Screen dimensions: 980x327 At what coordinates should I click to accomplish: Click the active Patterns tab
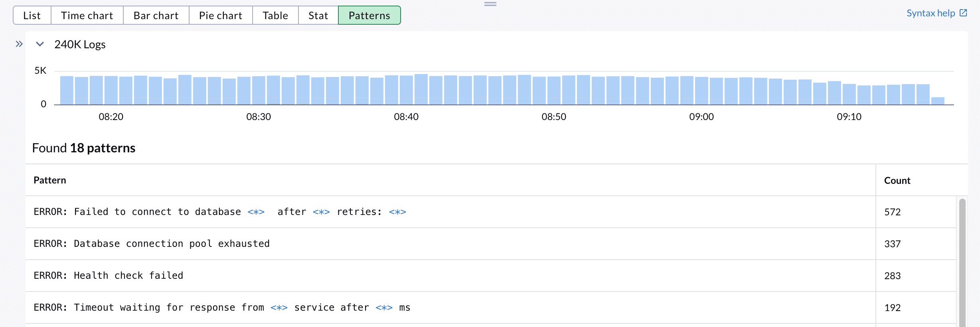(x=369, y=16)
